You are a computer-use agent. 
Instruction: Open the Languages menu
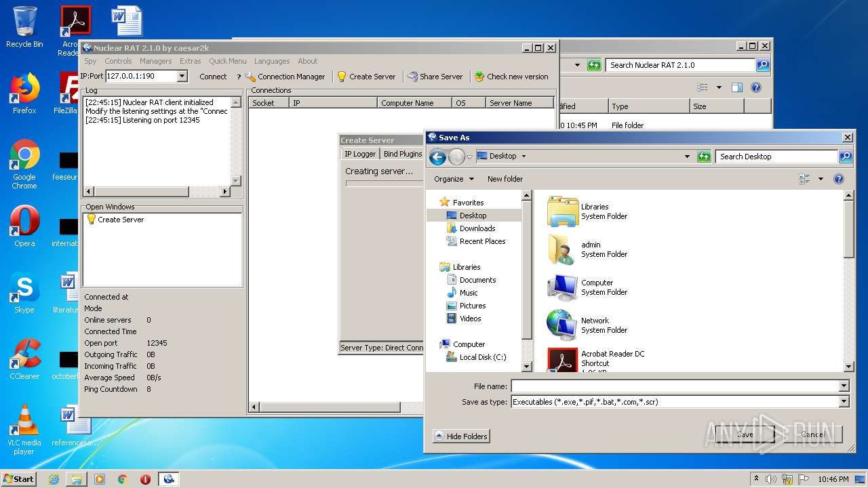[272, 61]
